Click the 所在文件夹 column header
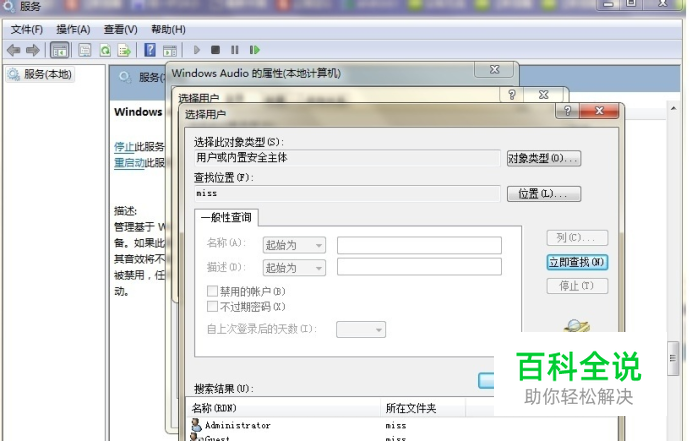The height and width of the screenshot is (441, 692). [423, 408]
